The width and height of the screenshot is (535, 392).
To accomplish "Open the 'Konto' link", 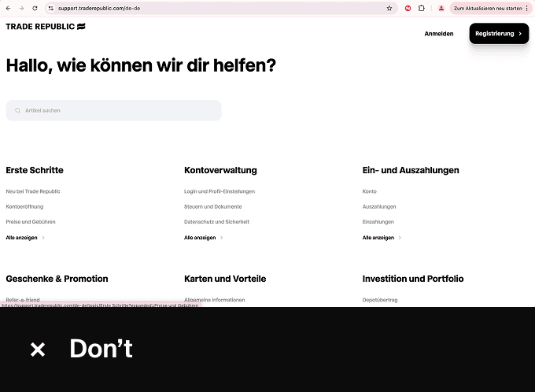I will (x=369, y=191).
